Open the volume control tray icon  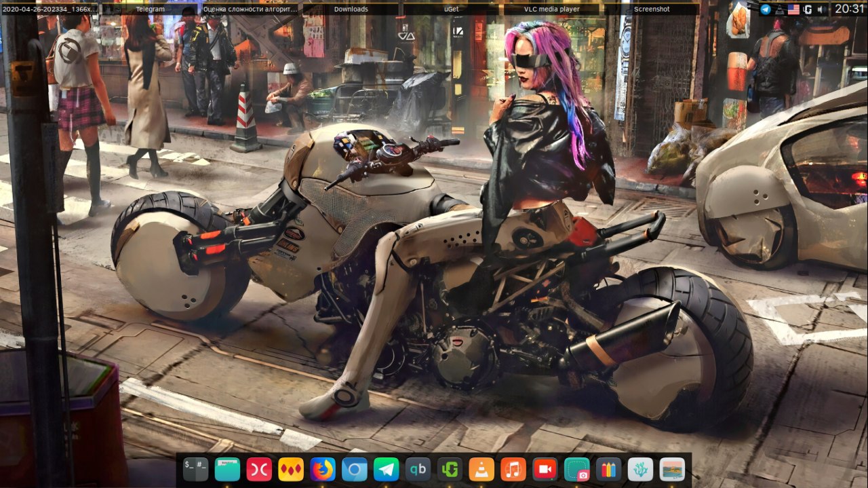click(822, 9)
